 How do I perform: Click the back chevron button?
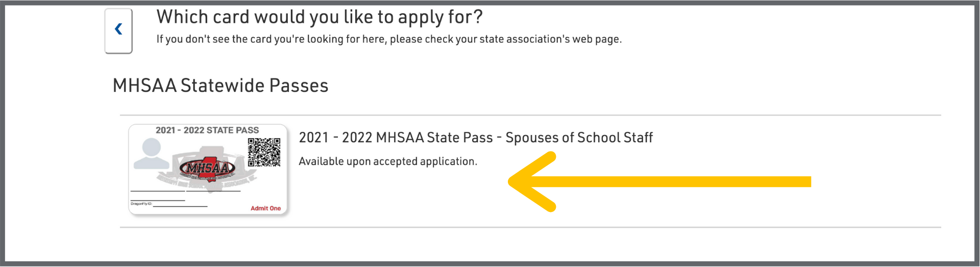tap(118, 30)
